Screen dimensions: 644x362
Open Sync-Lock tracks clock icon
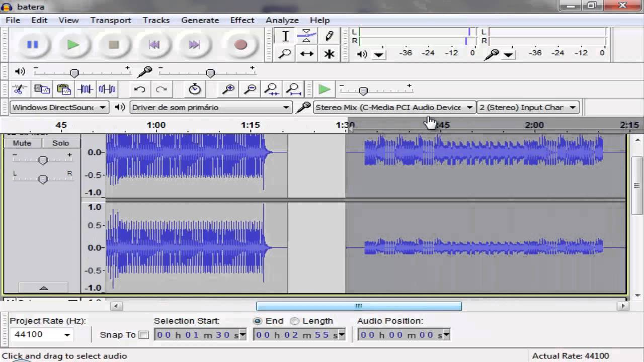(195, 89)
